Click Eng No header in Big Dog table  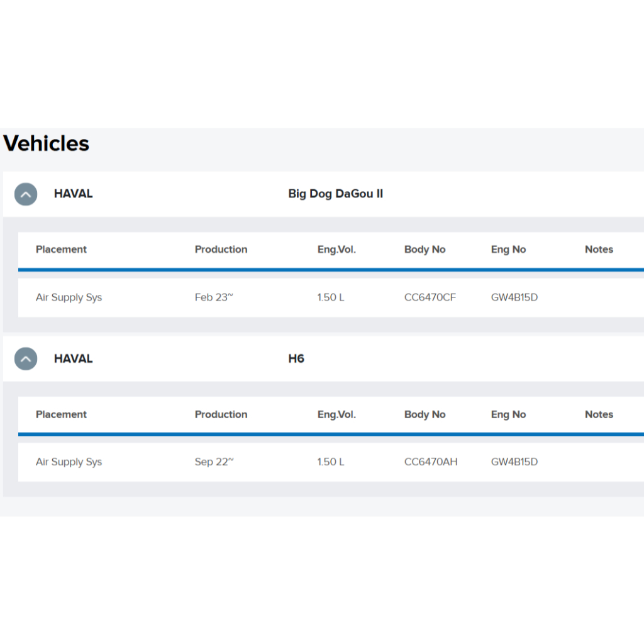click(508, 250)
